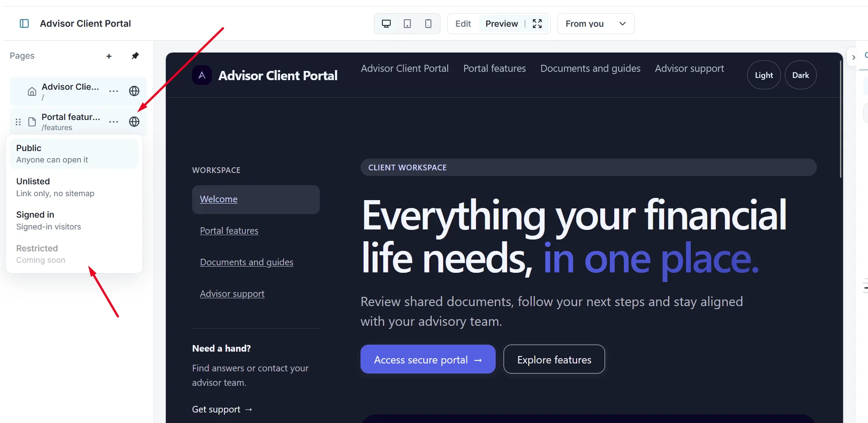
Task: Switch to tablet viewport icon
Action: click(x=407, y=24)
